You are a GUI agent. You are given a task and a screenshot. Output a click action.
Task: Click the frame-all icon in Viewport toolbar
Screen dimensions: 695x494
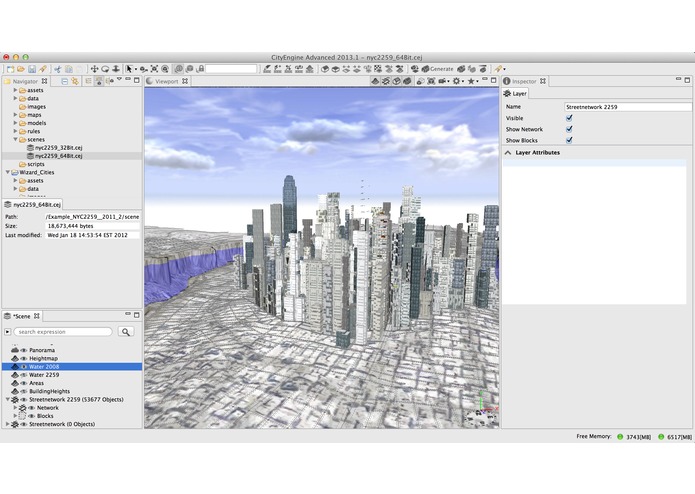pyautogui.click(x=431, y=81)
